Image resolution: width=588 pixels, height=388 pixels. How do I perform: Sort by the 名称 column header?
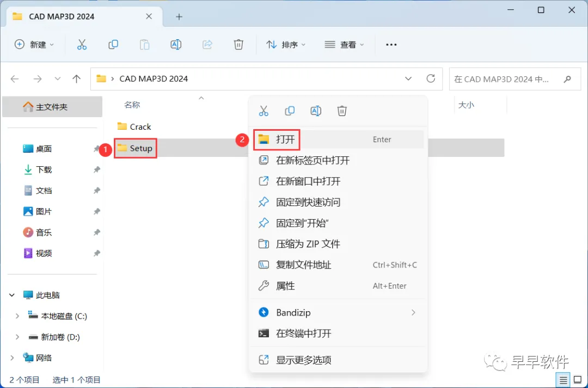tap(132, 105)
